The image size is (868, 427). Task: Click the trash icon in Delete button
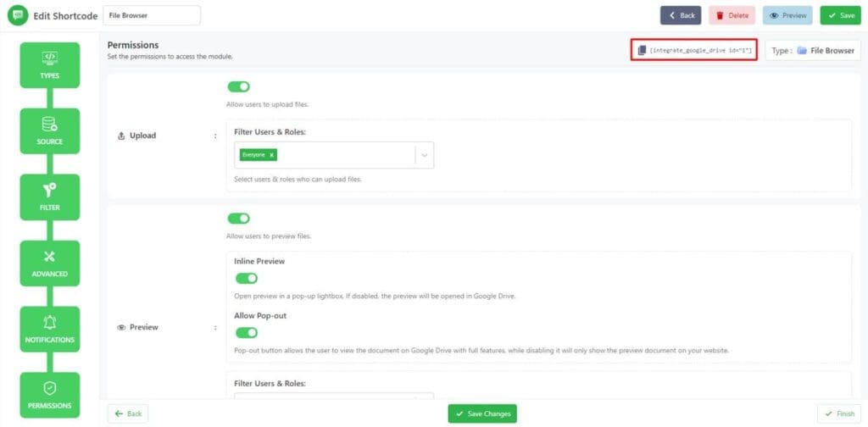tap(720, 15)
